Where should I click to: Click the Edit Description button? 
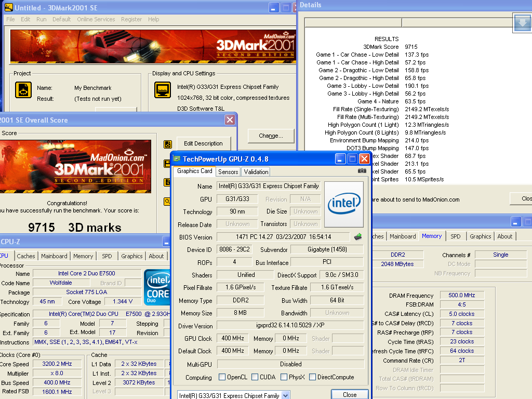coord(203,143)
